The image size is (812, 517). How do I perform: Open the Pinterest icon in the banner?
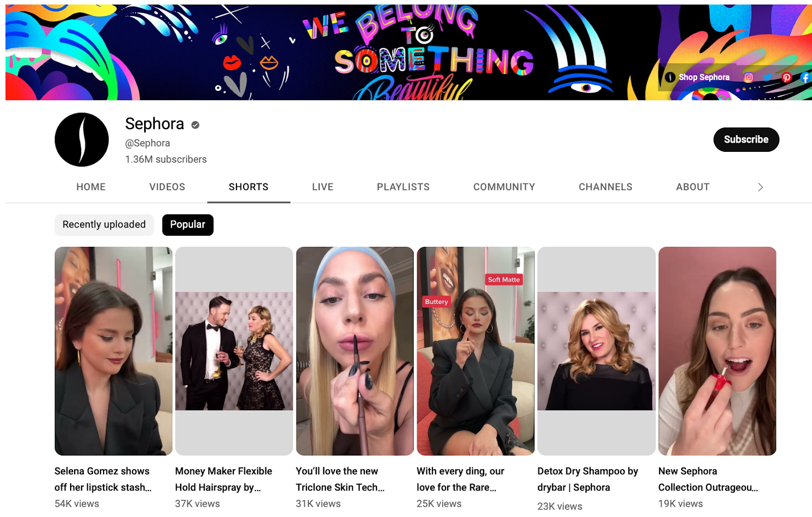point(787,77)
